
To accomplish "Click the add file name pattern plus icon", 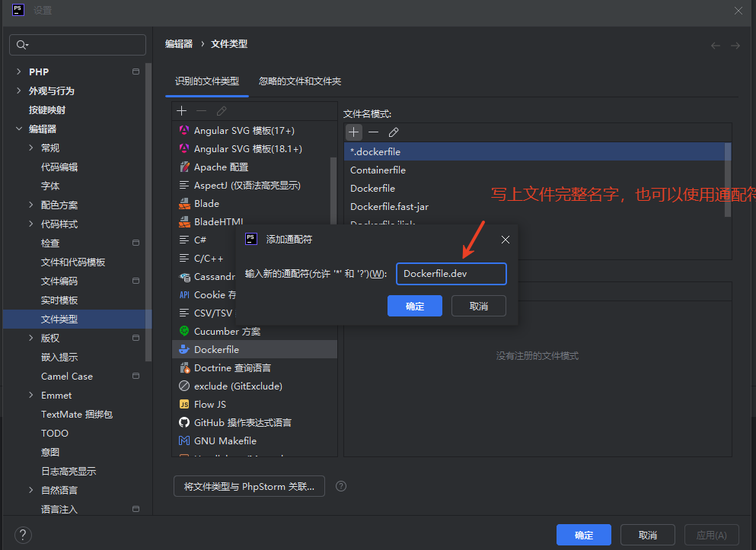I will pos(353,132).
